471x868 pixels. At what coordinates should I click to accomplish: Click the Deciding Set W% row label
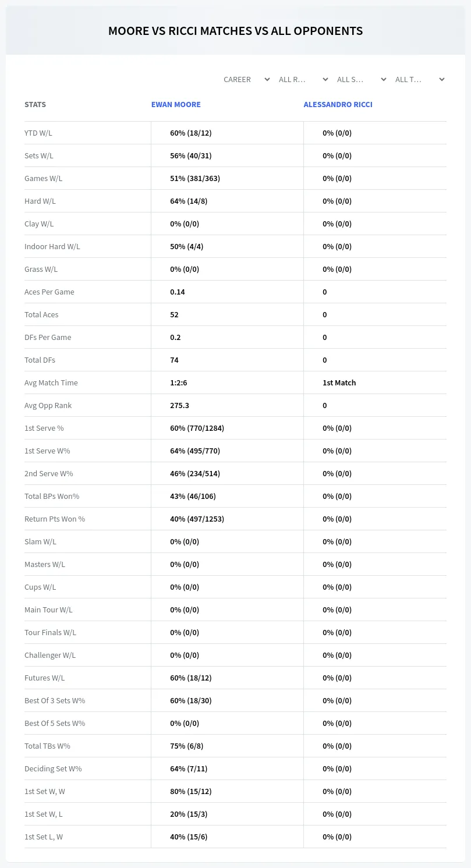tap(53, 768)
